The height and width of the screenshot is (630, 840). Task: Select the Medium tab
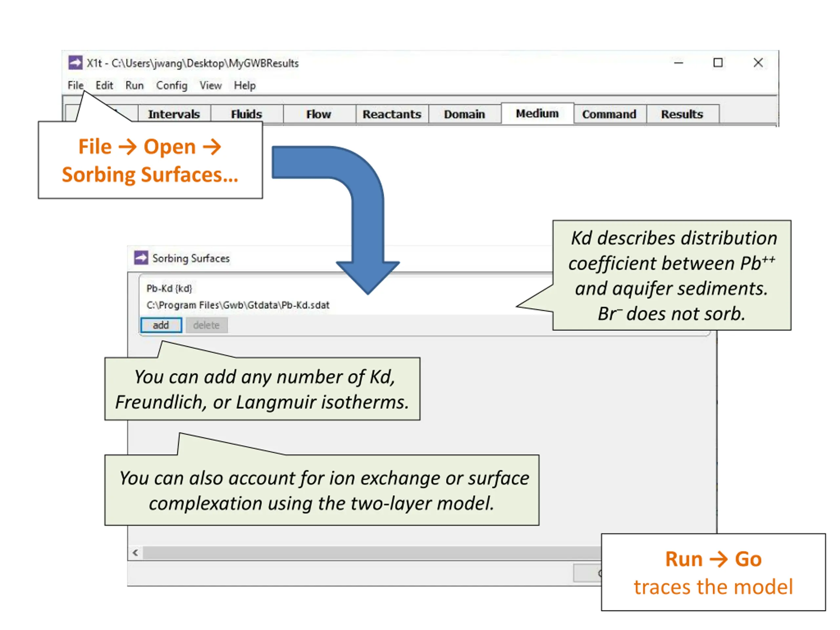coord(537,114)
